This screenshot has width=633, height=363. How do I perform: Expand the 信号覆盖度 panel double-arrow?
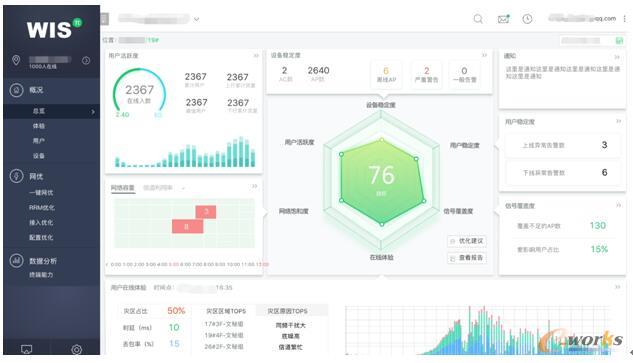618,206
